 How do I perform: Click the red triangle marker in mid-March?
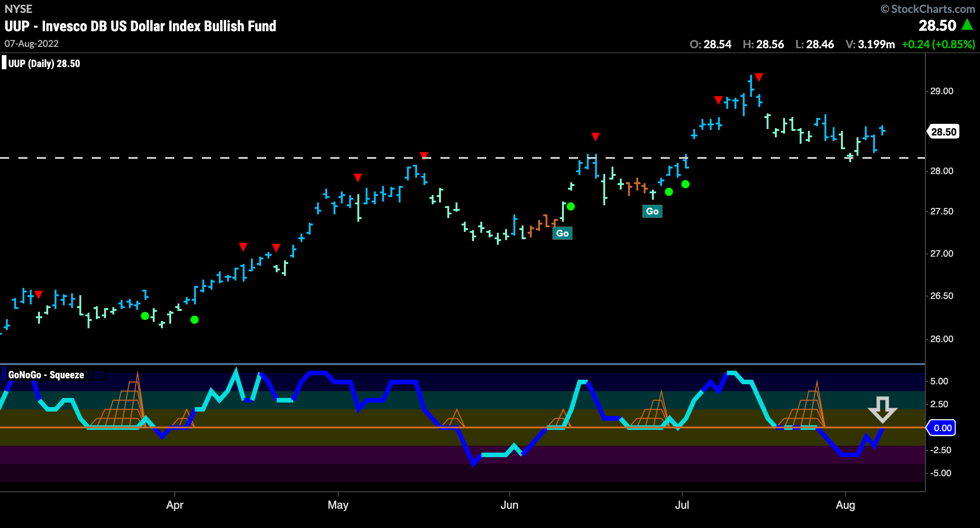39,294
